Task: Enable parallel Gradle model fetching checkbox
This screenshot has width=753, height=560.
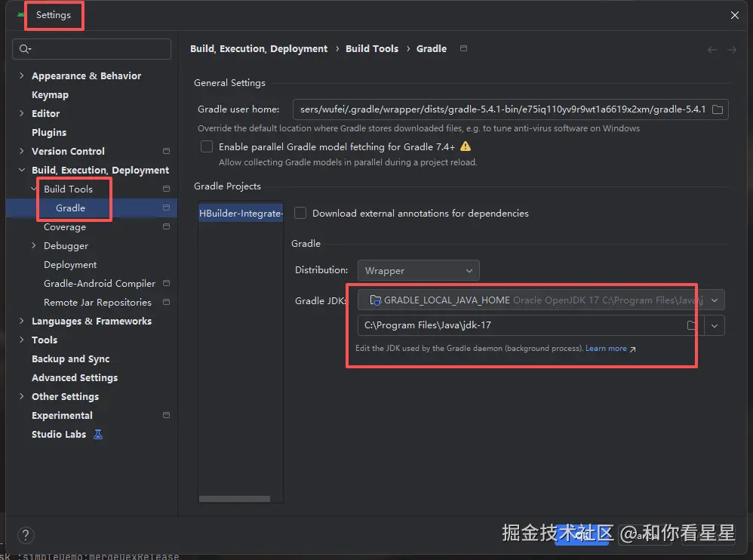Action: pyautogui.click(x=207, y=146)
